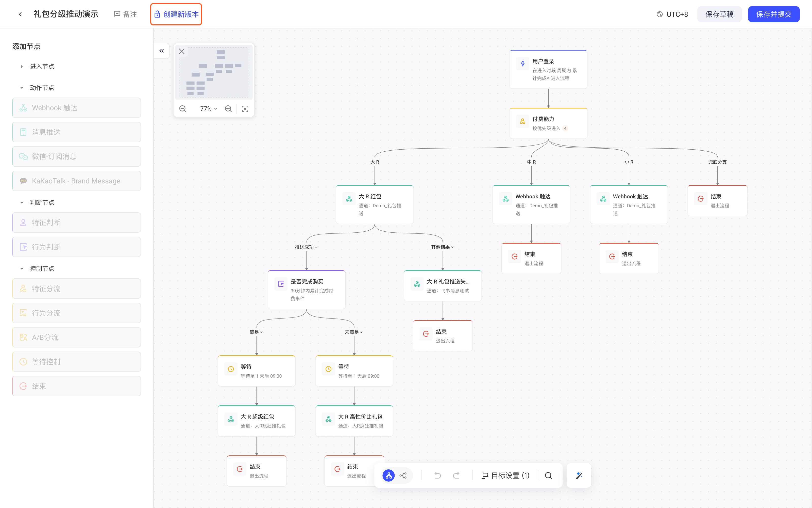Click the fit-to-screen icon in minimap
This screenshot has width=812, height=508.
(245, 108)
